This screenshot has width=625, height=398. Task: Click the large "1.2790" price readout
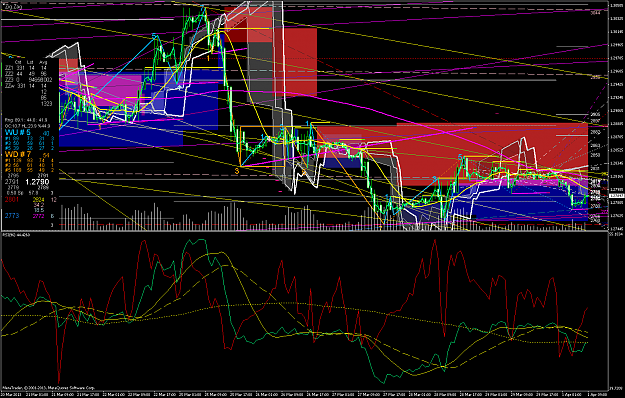[37, 182]
